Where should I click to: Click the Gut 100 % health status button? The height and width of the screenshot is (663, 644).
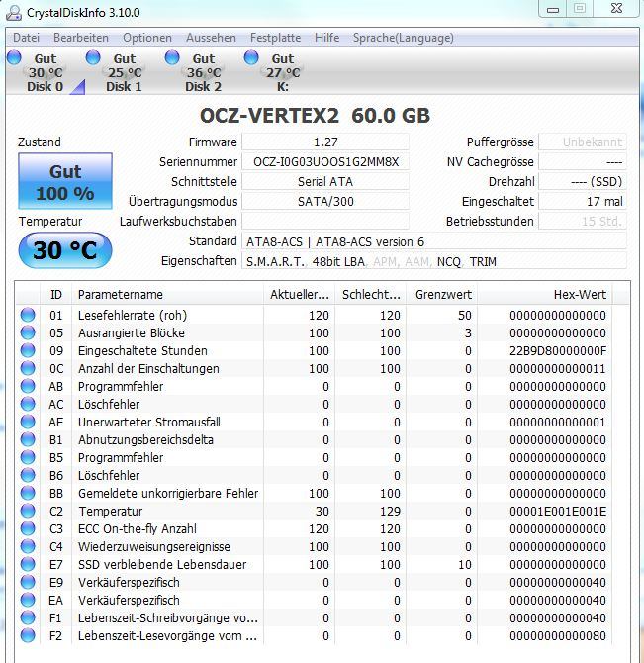point(65,181)
